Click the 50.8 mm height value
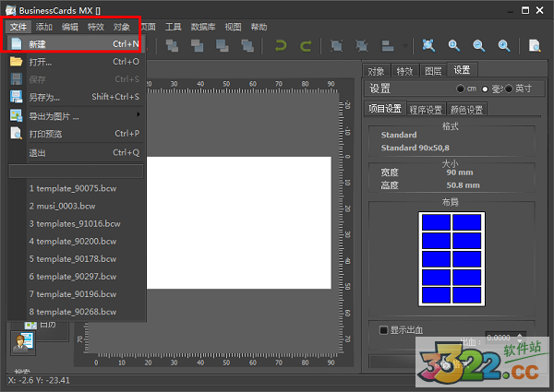 463,185
